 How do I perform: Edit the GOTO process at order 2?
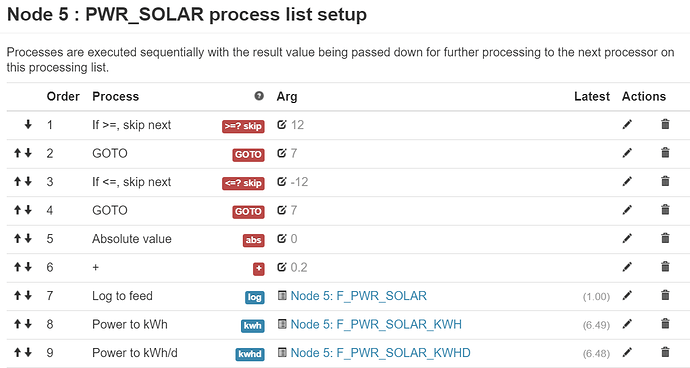coord(627,153)
